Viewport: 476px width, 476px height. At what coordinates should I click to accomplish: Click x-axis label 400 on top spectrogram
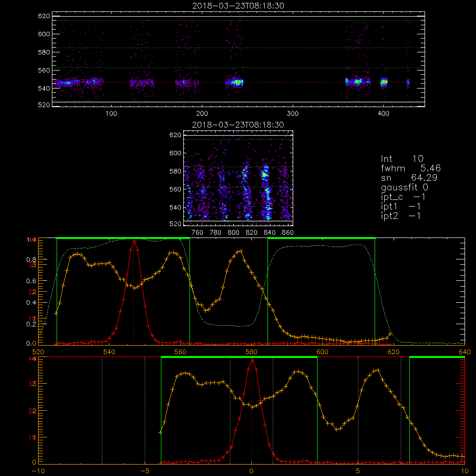point(383,114)
